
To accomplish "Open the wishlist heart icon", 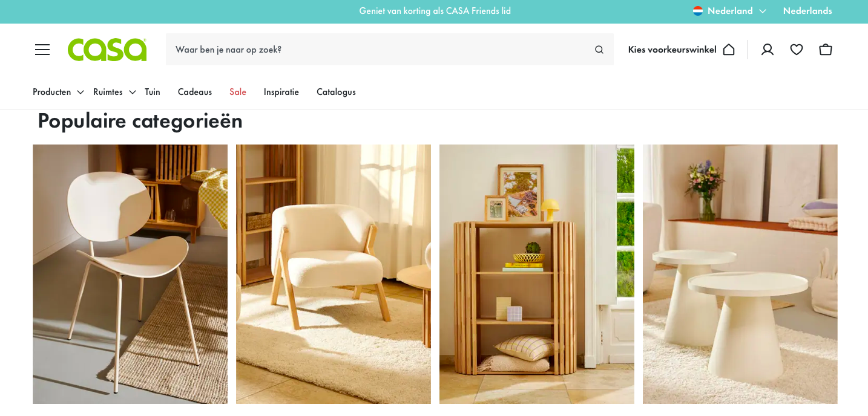I will coord(797,50).
